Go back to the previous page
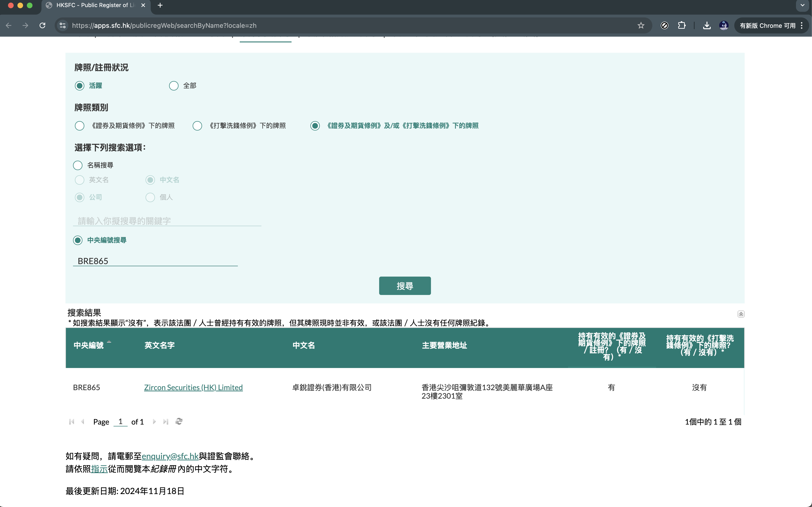 click(9, 25)
